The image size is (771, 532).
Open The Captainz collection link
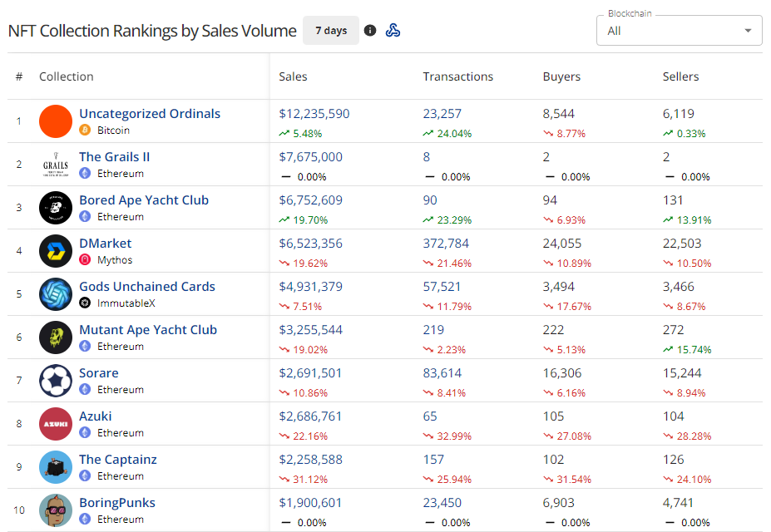(118, 460)
